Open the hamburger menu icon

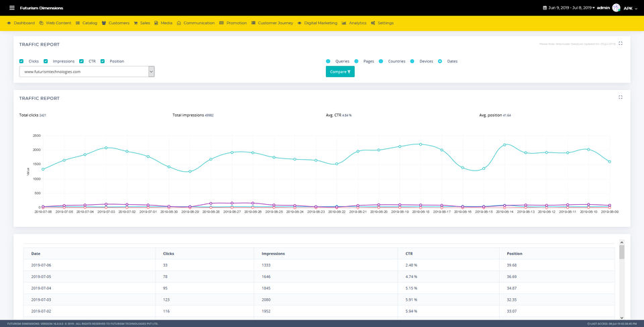tap(12, 8)
